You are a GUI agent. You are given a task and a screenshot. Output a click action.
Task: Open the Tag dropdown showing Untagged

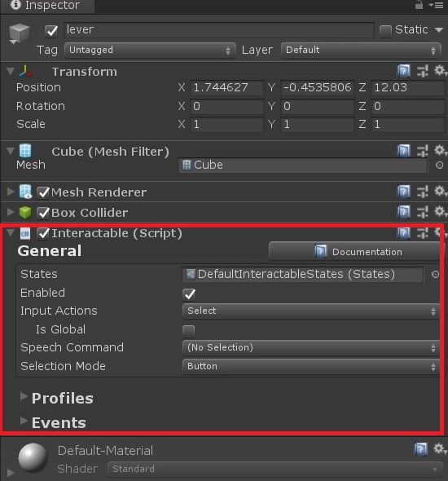point(150,50)
